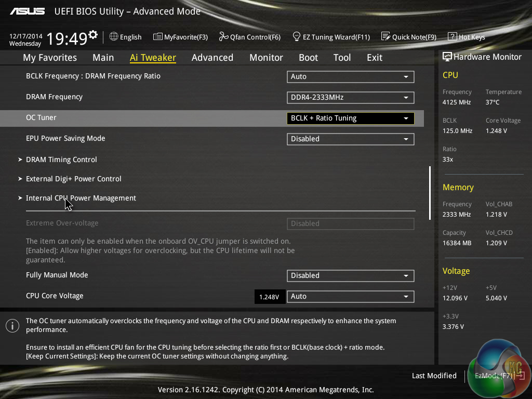Click the Hot Keys question mark icon
This screenshot has width=532, height=399.
[x=452, y=37]
